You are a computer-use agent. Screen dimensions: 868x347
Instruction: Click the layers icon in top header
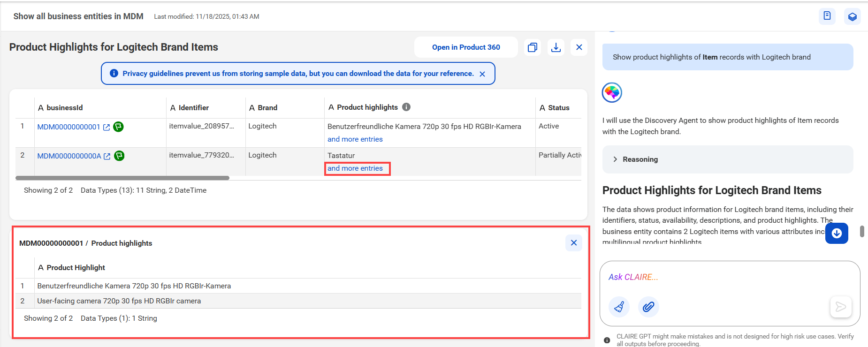pos(853,16)
